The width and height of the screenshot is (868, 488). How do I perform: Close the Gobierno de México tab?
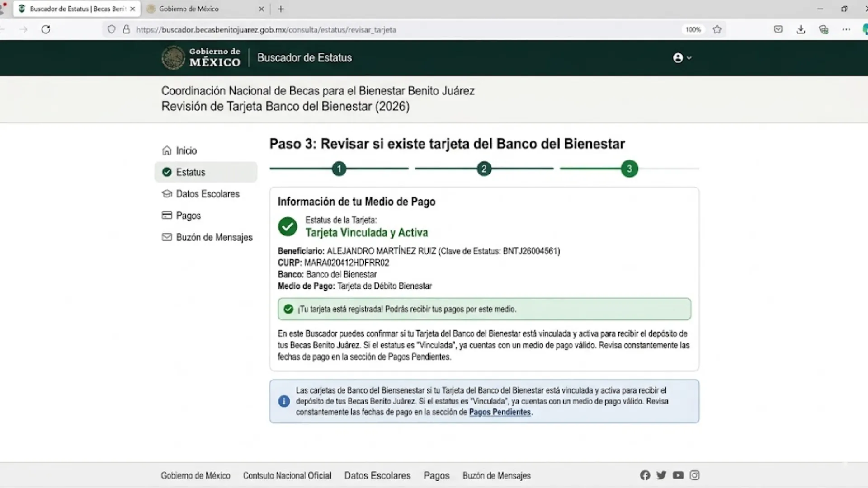(261, 9)
